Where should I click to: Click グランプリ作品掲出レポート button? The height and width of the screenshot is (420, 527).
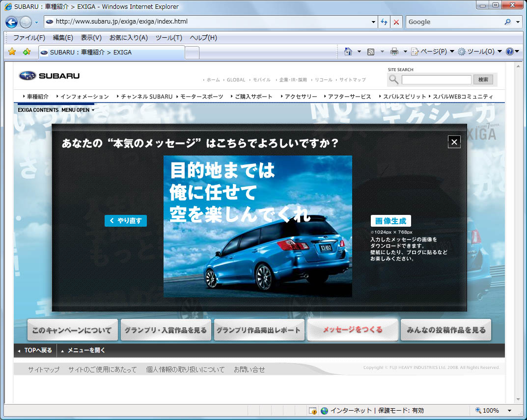coord(259,330)
